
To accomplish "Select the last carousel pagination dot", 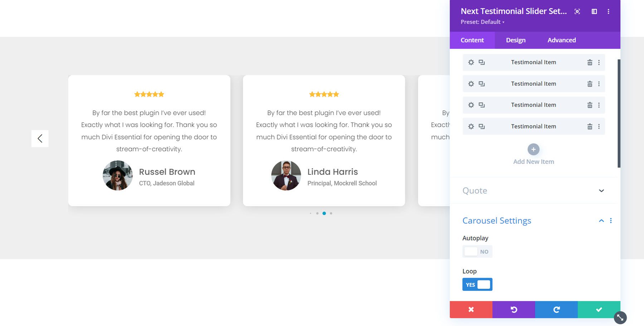I will point(331,214).
